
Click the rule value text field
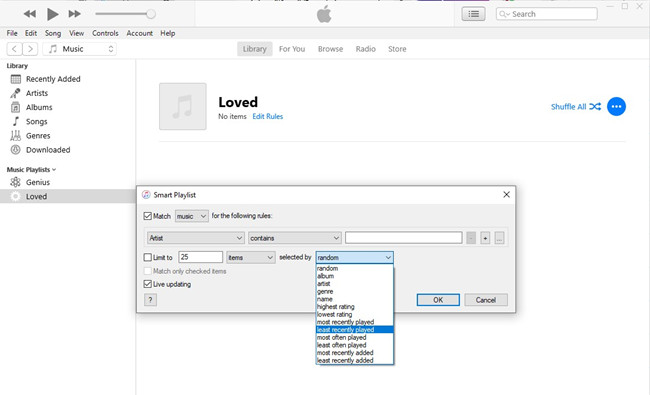click(x=403, y=238)
